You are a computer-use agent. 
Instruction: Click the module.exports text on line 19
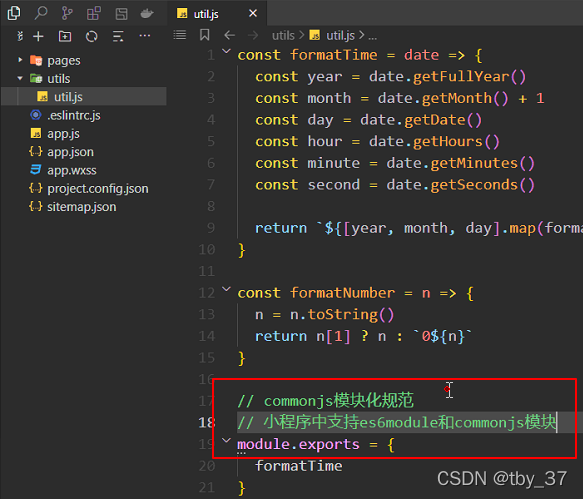(x=299, y=445)
